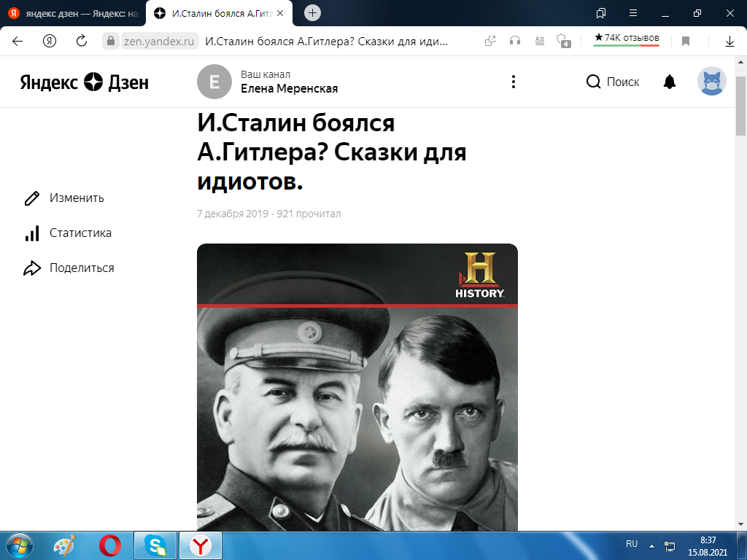The image size is (747, 560).
Task: Toggle the bookmark flag for this page
Action: [684, 42]
